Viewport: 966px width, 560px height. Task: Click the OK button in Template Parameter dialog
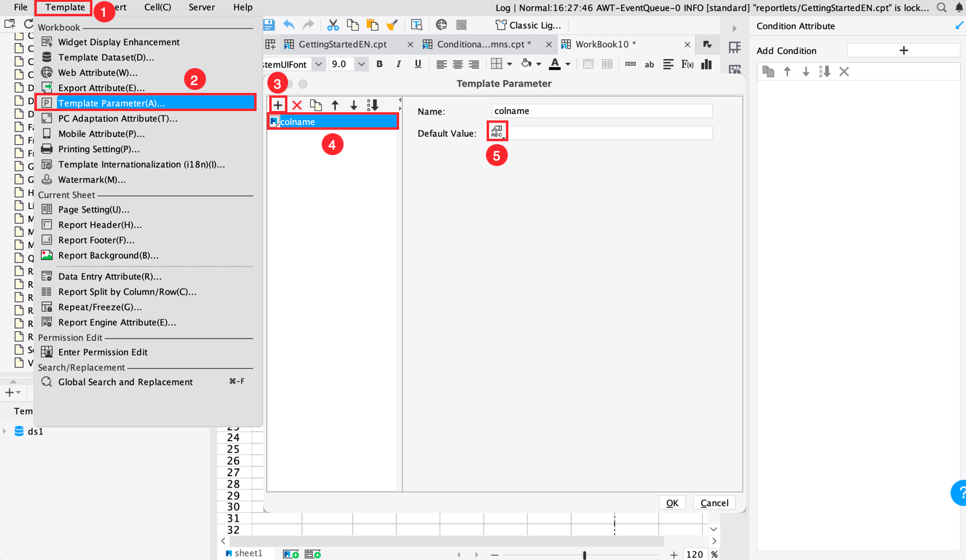[672, 502]
